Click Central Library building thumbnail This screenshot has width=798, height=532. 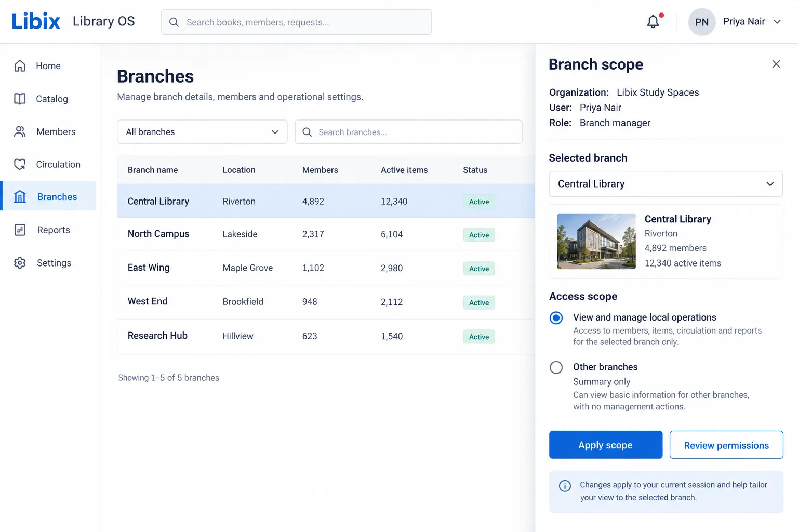596,241
